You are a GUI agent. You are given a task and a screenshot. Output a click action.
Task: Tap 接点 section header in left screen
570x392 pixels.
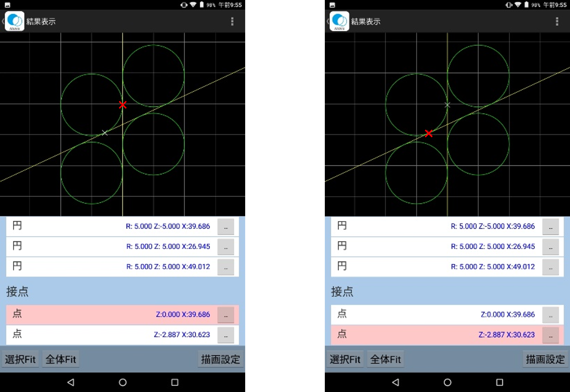(x=17, y=292)
